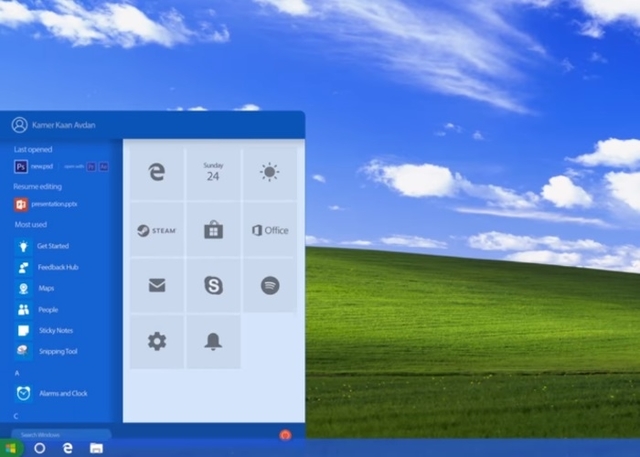Open People from Most used
The image size is (640, 457).
click(x=48, y=310)
